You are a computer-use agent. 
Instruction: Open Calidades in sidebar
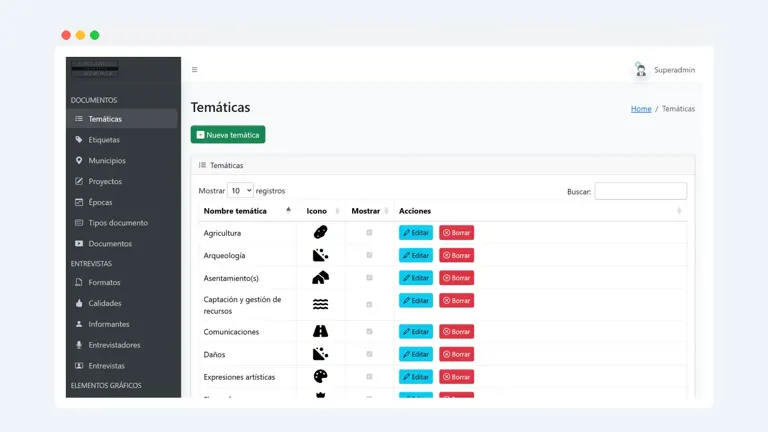121,303
